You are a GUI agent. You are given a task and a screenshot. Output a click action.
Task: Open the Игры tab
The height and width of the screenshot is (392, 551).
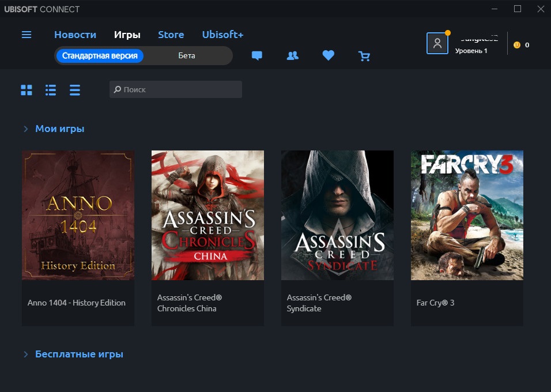click(127, 35)
